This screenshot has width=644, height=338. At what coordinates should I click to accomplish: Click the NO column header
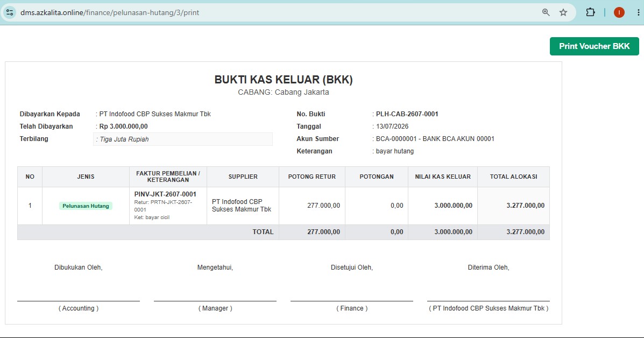30,177
